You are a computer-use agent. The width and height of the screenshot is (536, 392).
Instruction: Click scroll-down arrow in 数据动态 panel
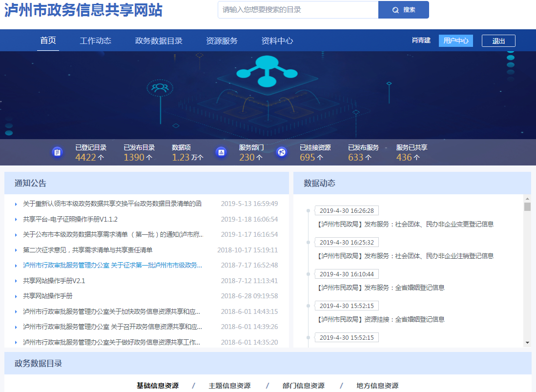527,342
